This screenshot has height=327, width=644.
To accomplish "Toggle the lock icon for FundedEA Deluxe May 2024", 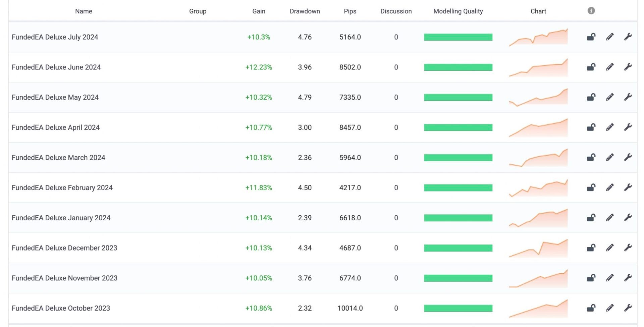I will [591, 97].
